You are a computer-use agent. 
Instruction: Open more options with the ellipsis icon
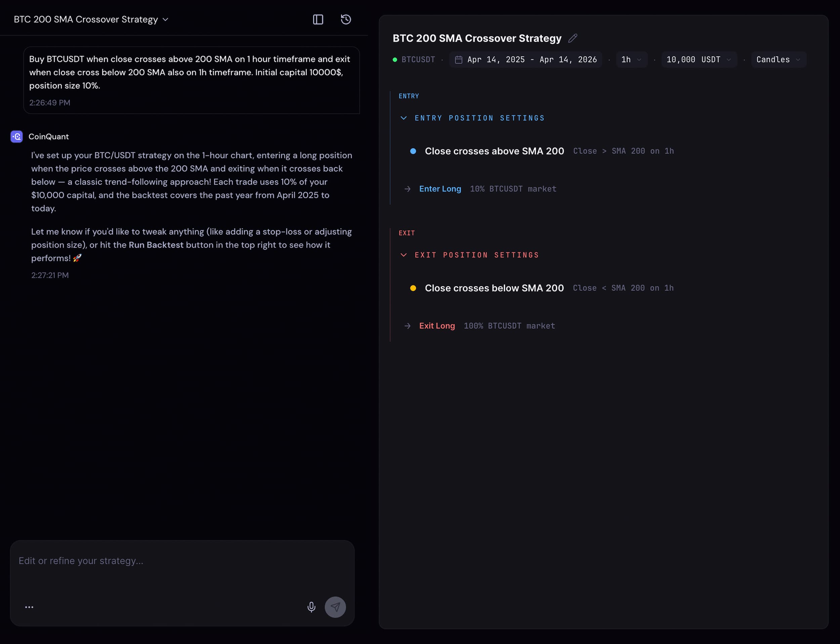[29, 607]
